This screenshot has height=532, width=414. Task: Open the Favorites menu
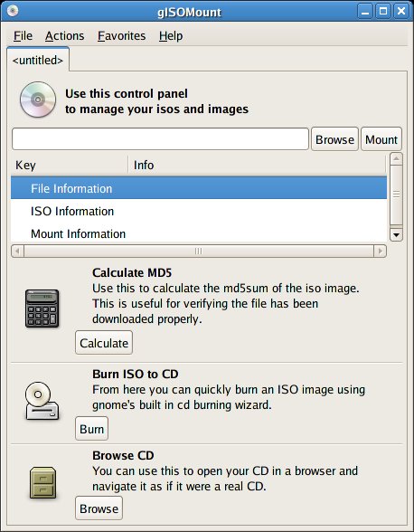pyautogui.click(x=121, y=35)
